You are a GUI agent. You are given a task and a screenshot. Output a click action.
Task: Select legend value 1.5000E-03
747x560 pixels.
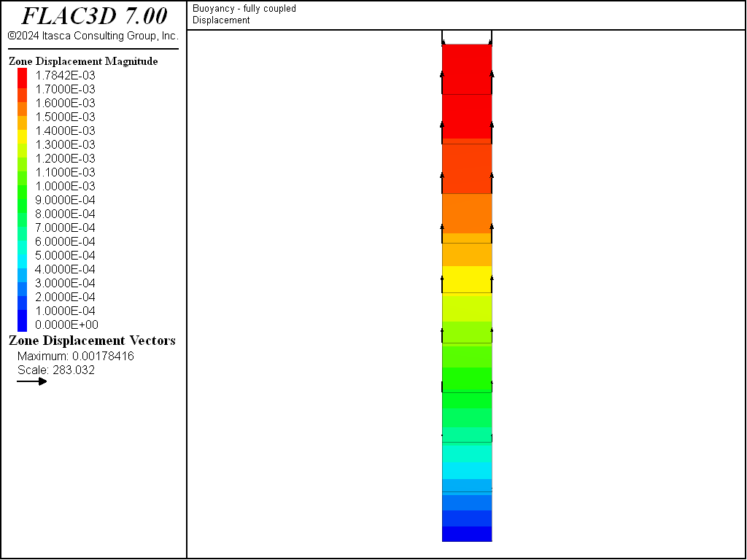click(65, 117)
